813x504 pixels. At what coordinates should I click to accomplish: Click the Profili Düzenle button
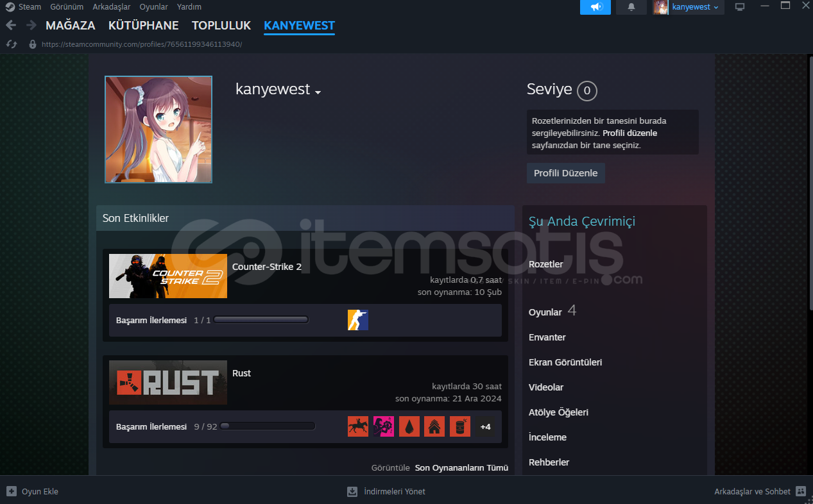(566, 173)
